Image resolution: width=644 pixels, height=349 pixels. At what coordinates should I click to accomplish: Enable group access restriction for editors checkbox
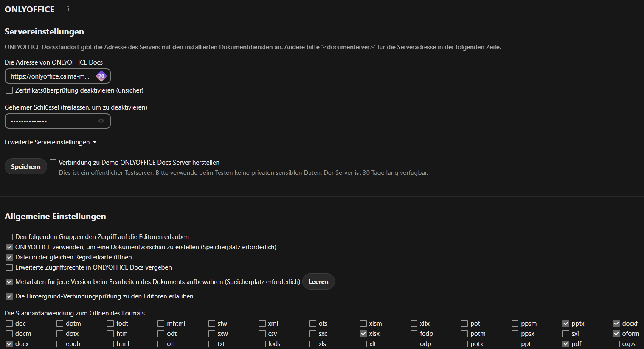click(9, 237)
